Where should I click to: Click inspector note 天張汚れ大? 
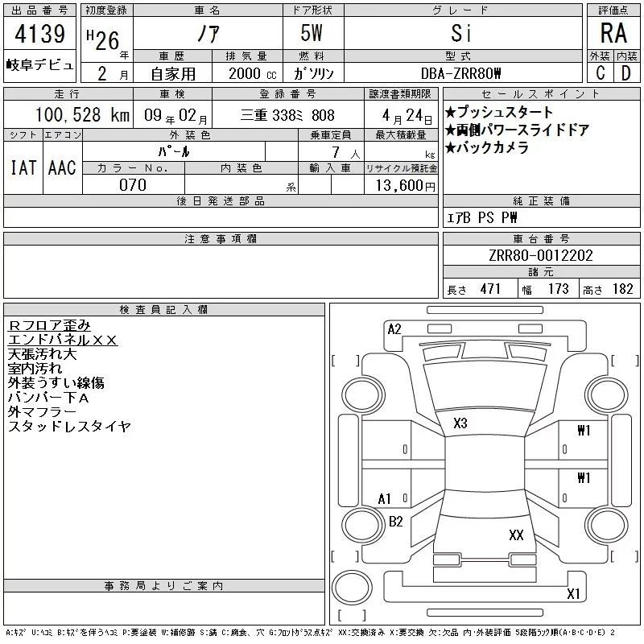coord(43,354)
